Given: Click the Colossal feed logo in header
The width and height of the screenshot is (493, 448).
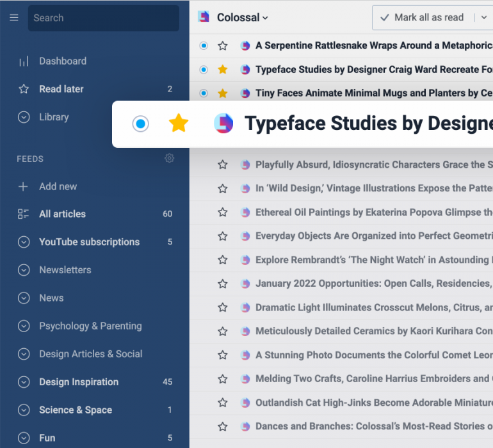Looking at the screenshot, I should pos(204,17).
